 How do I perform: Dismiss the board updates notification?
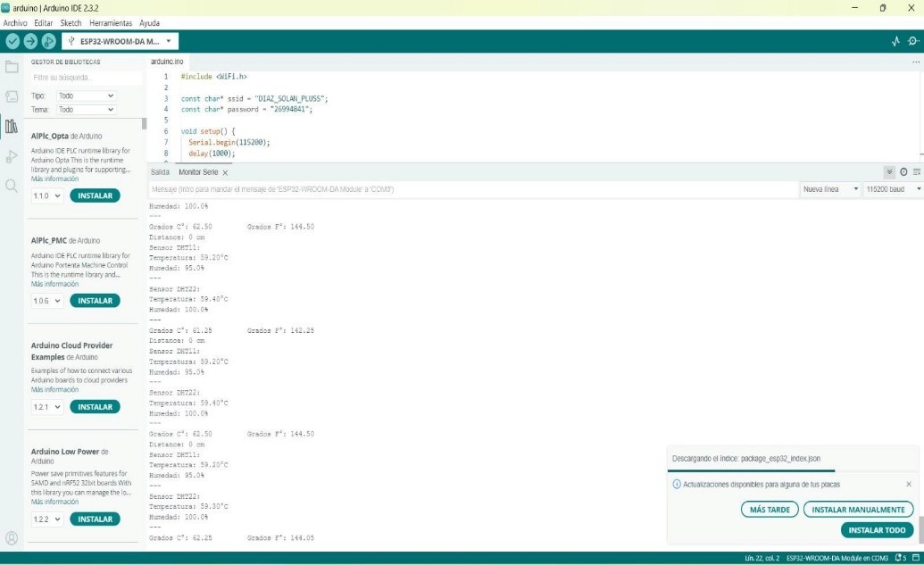pos(909,485)
